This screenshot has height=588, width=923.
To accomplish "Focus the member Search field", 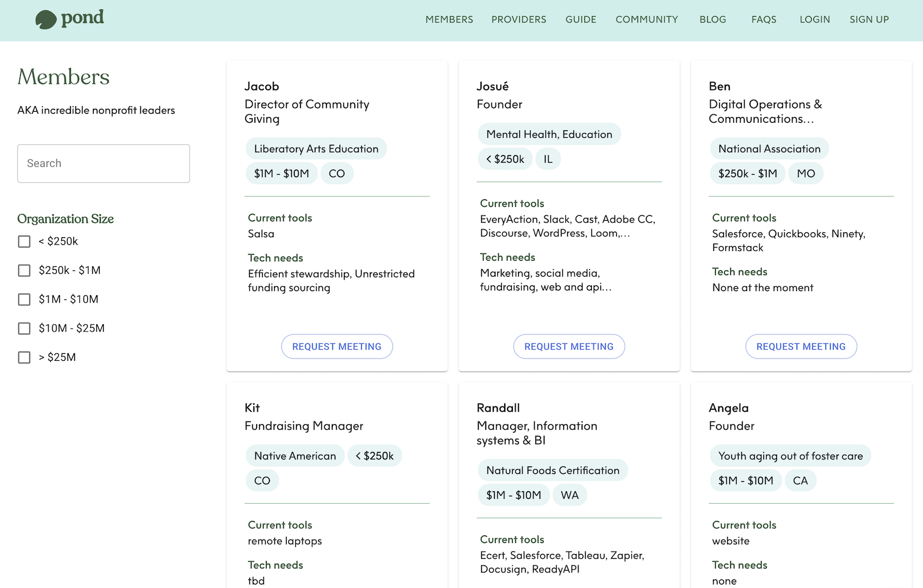I will [x=103, y=164].
